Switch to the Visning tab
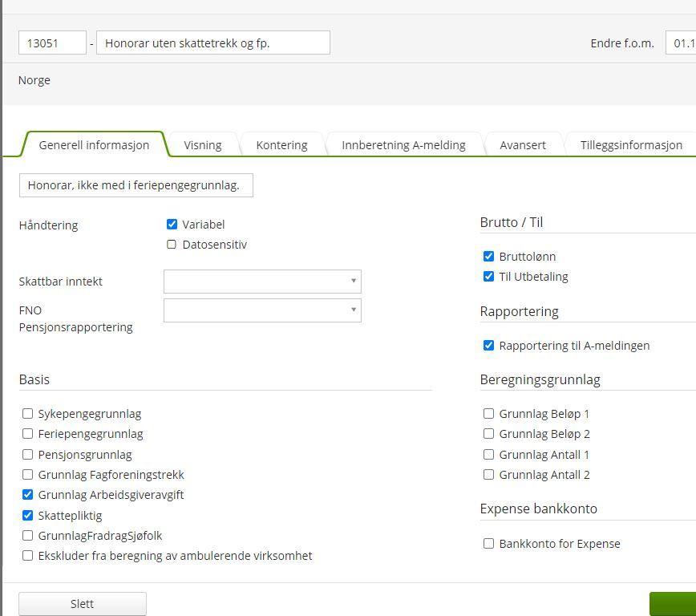The image size is (696, 616). tap(202, 145)
